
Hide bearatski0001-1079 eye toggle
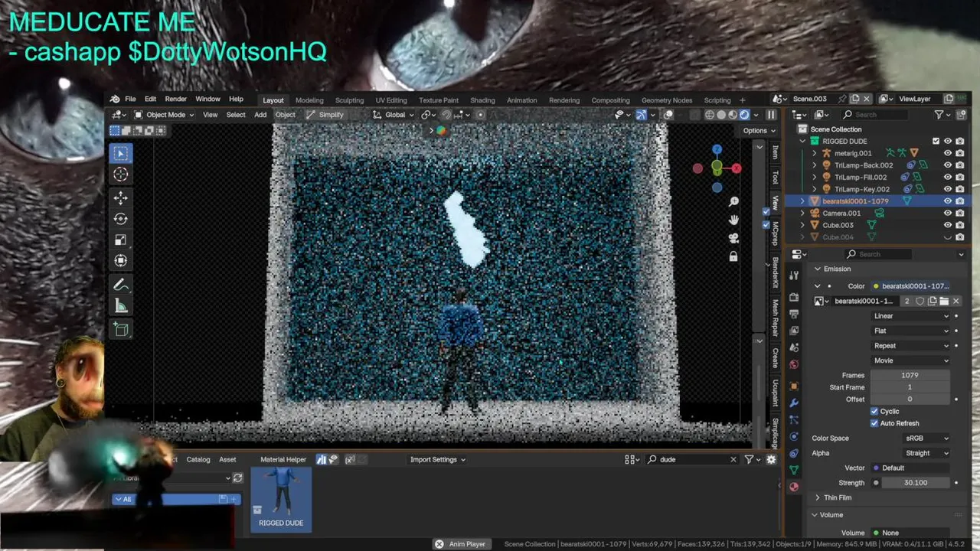[948, 201]
